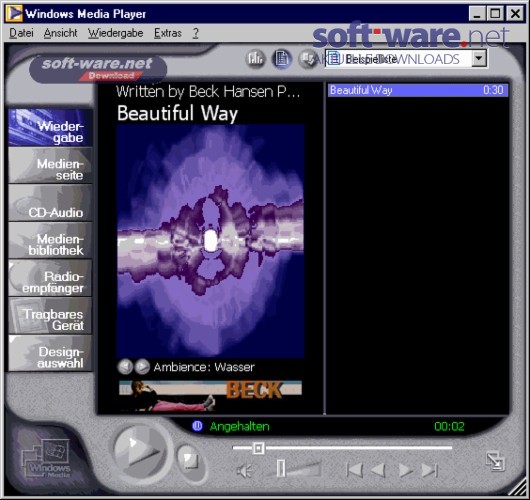Toggle the equalizer settings icon
Viewport: 530px width, 500px height.
pos(255,59)
